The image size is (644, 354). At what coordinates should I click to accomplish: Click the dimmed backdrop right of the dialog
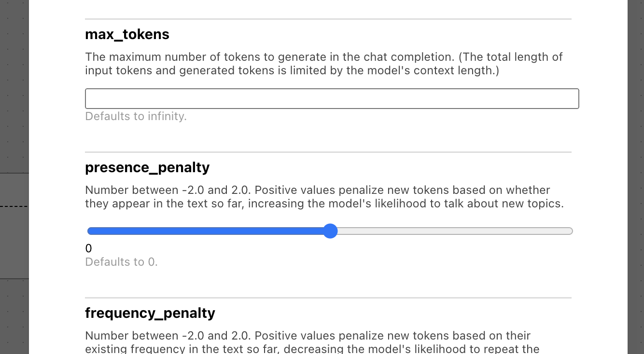[x=635, y=145]
